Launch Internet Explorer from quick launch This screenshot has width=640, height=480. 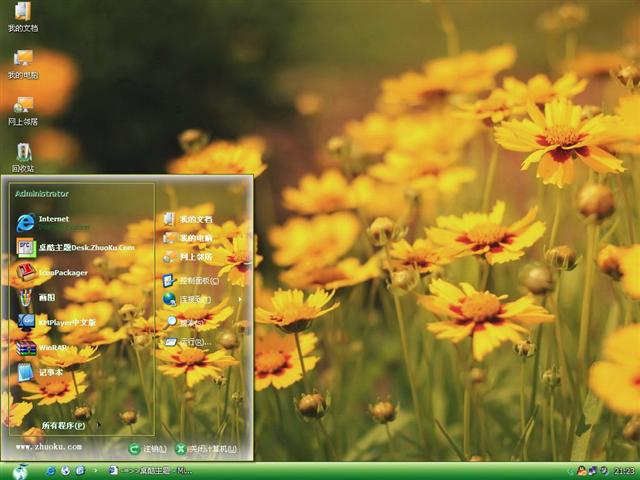pos(51,471)
